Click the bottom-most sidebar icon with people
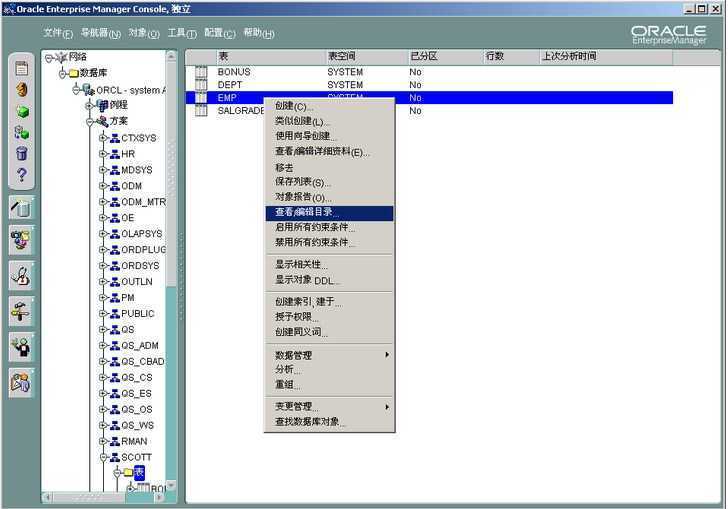The width and height of the screenshot is (728, 509). (21, 383)
